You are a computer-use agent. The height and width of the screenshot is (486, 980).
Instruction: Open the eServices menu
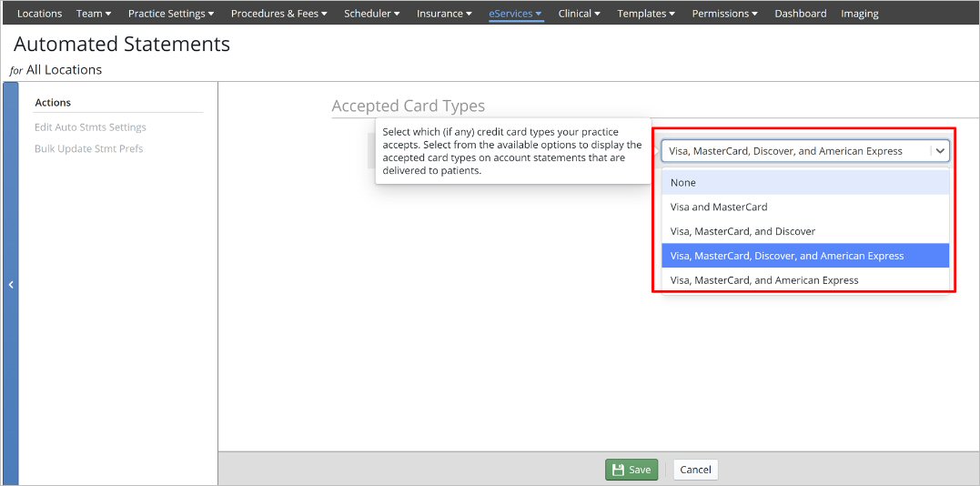(x=515, y=14)
